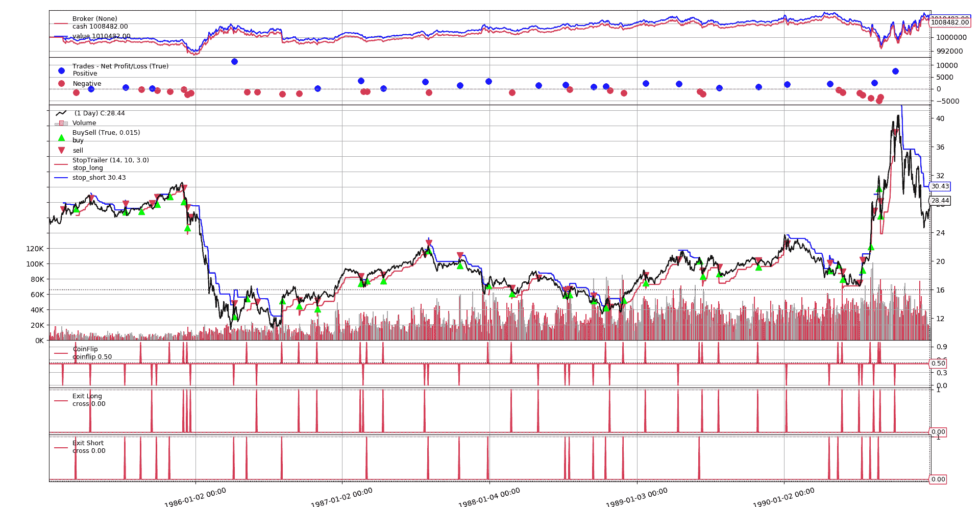Click the coinflip 0.50 value tag

tap(937, 364)
